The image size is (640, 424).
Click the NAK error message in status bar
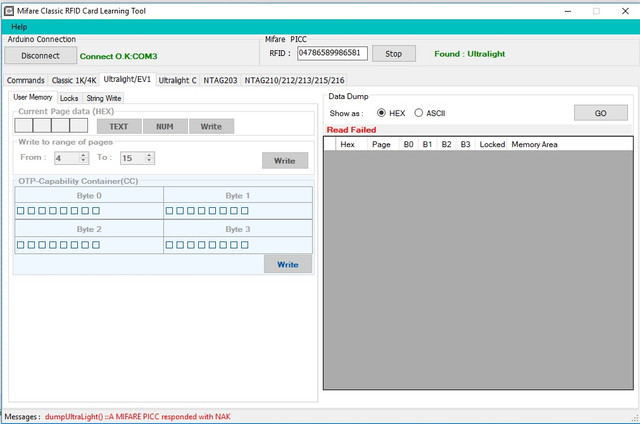click(x=138, y=417)
